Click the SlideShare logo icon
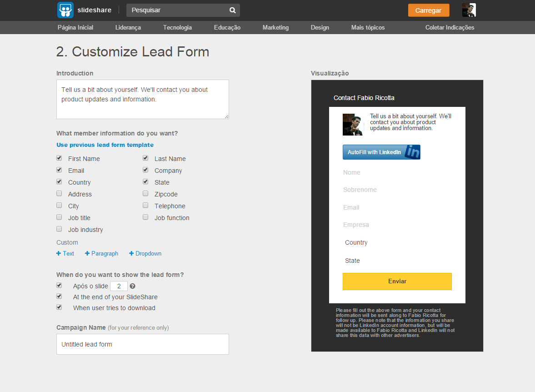This screenshot has width=535, height=392. tap(65, 10)
